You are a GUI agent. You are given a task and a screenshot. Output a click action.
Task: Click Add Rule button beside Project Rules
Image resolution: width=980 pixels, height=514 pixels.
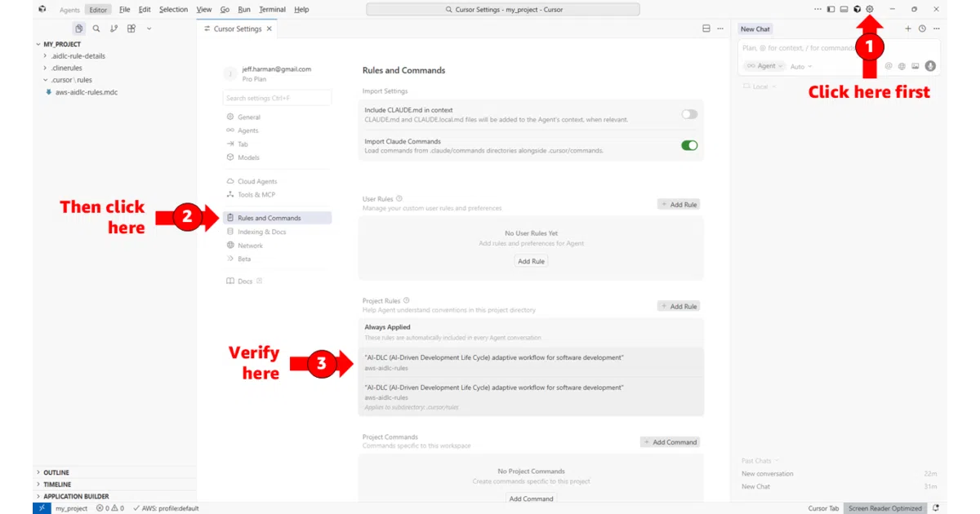679,306
